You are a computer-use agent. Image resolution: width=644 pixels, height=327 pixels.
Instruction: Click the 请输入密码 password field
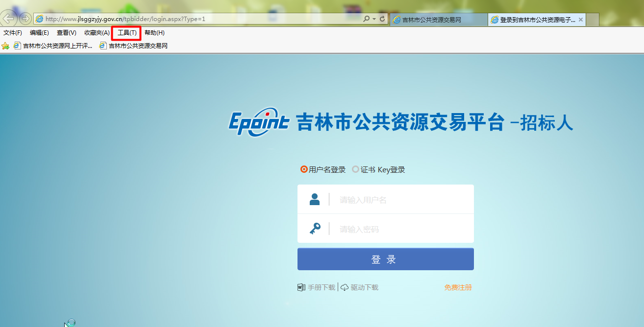tap(386, 229)
